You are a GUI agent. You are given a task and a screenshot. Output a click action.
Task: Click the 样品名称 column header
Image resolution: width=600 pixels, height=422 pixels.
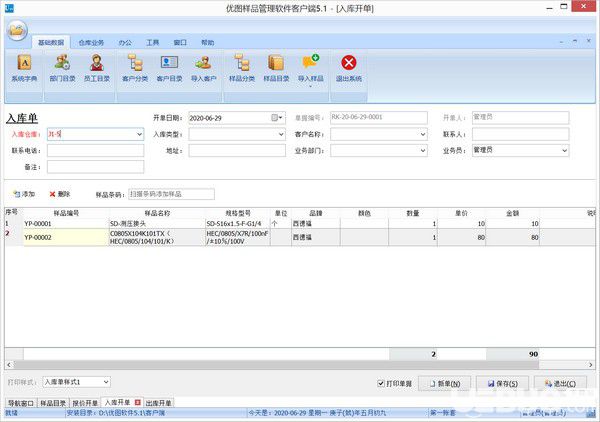[x=157, y=213]
